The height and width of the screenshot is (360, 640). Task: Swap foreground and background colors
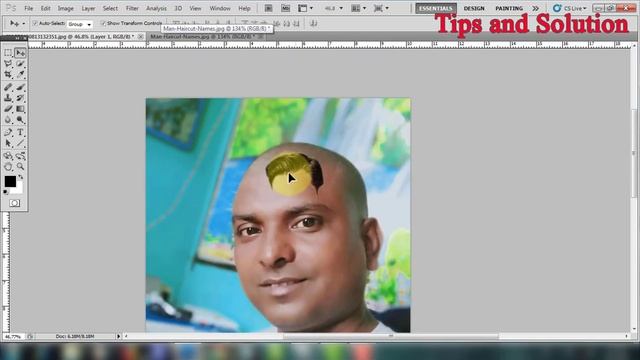pyautogui.click(x=20, y=178)
